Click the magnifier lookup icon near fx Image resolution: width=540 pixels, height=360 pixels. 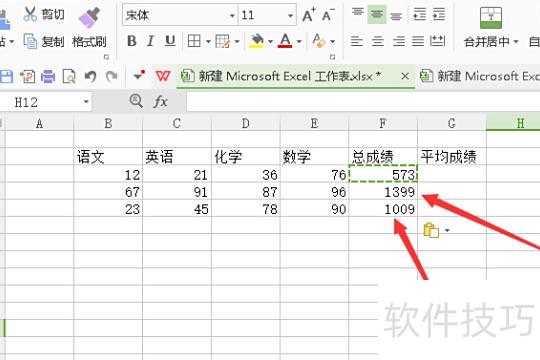(136, 101)
